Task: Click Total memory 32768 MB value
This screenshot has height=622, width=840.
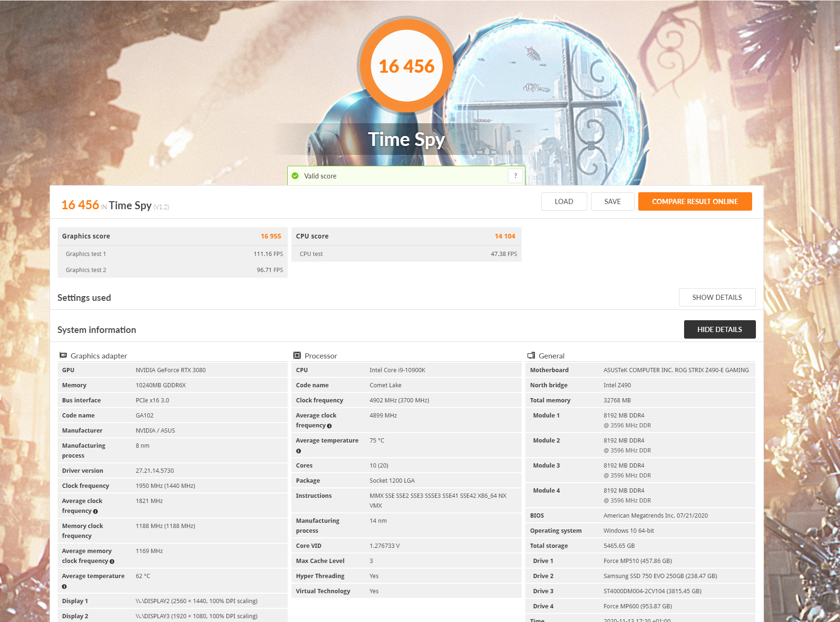Action: [x=617, y=400]
